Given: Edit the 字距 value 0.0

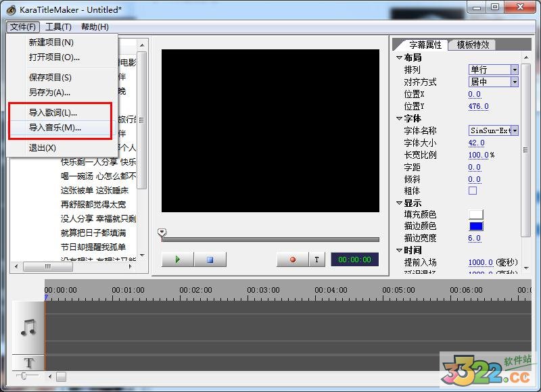Looking at the screenshot, I should pos(475,167).
